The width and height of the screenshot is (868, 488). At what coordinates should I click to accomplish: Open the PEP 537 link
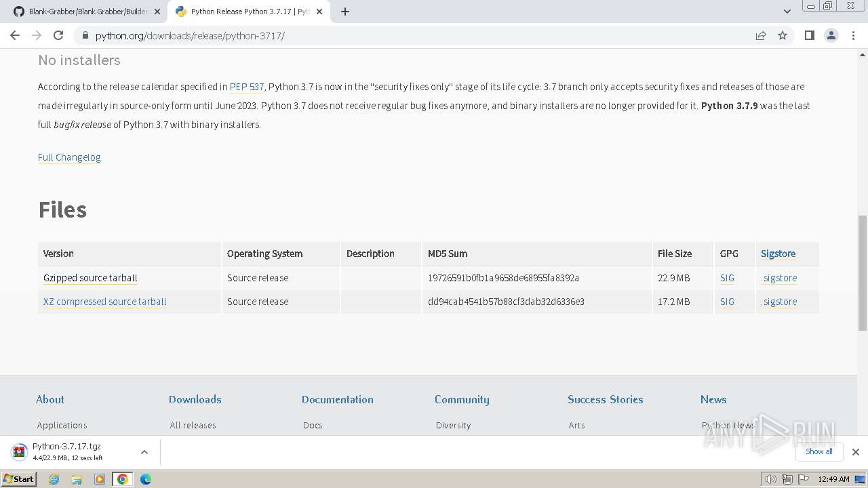pyautogui.click(x=247, y=87)
